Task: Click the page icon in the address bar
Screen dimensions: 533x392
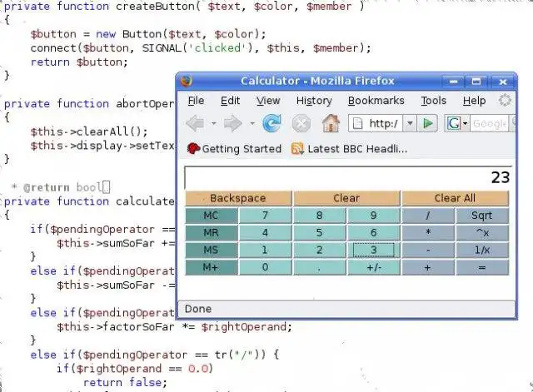Action: 357,124
